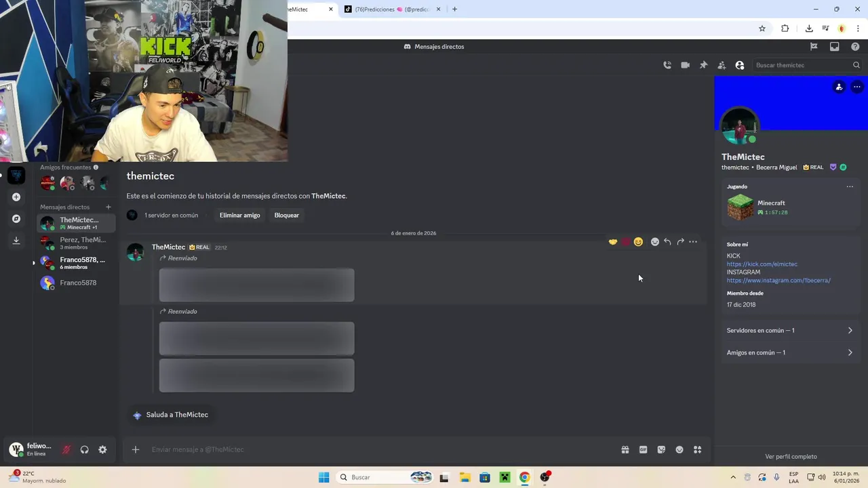Reply to TheMictec's message
Screen dimensions: 868x488
[x=667, y=242]
